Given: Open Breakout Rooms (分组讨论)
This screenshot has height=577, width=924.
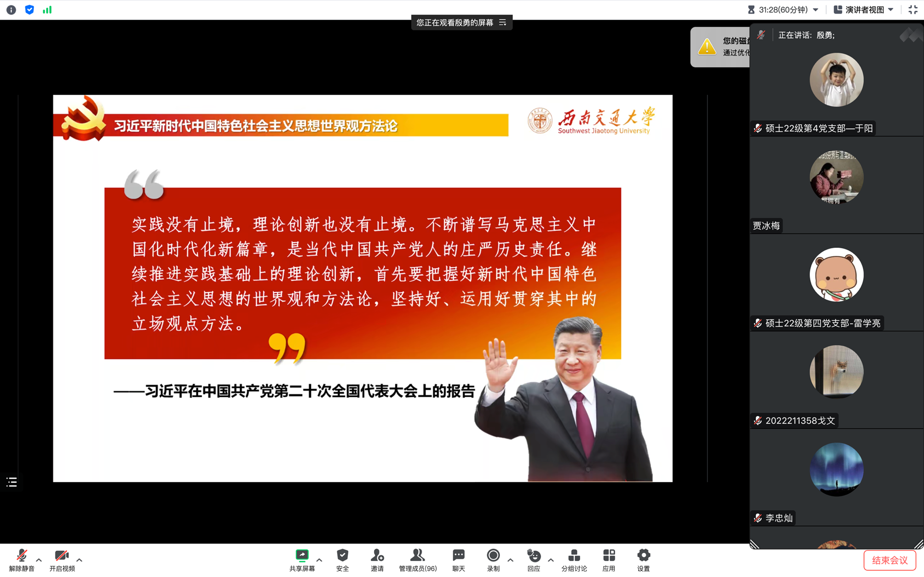Looking at the screenshot, I should (574, 560).
